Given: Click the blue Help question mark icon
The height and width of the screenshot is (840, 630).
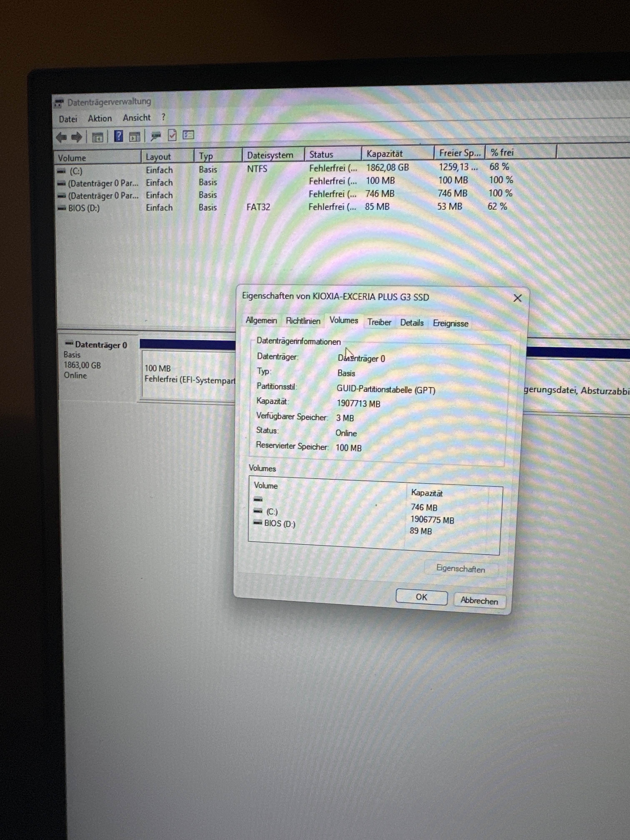Looking at the screenshot, I should [119, 136].
